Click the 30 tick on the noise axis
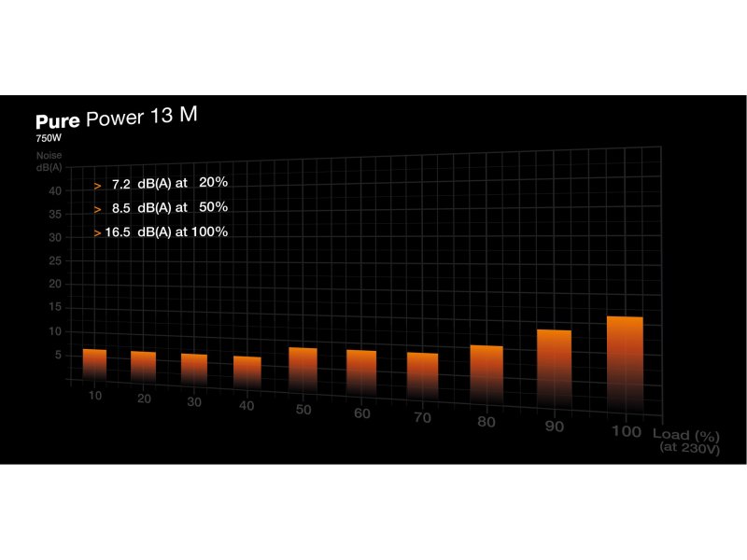 click(55, 238)
